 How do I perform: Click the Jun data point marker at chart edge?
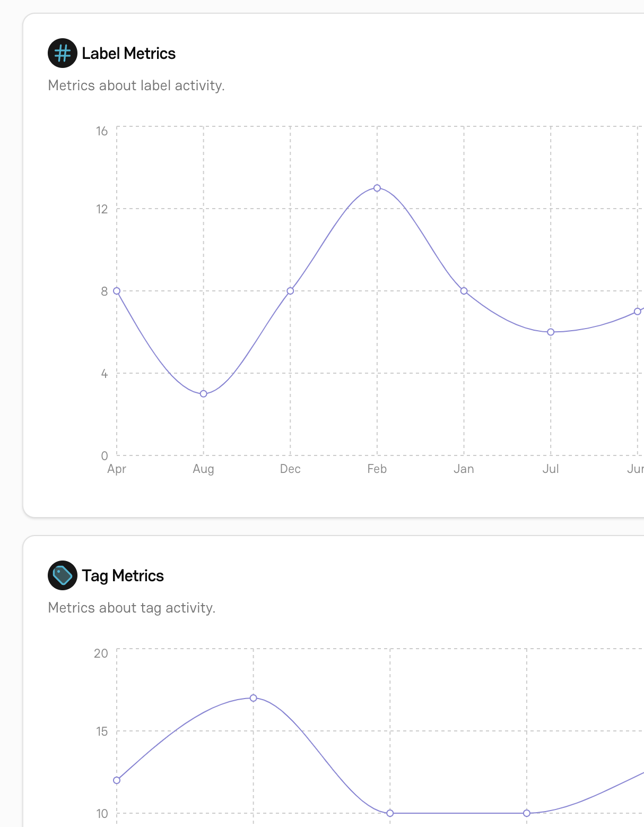(x=637, y=312)
